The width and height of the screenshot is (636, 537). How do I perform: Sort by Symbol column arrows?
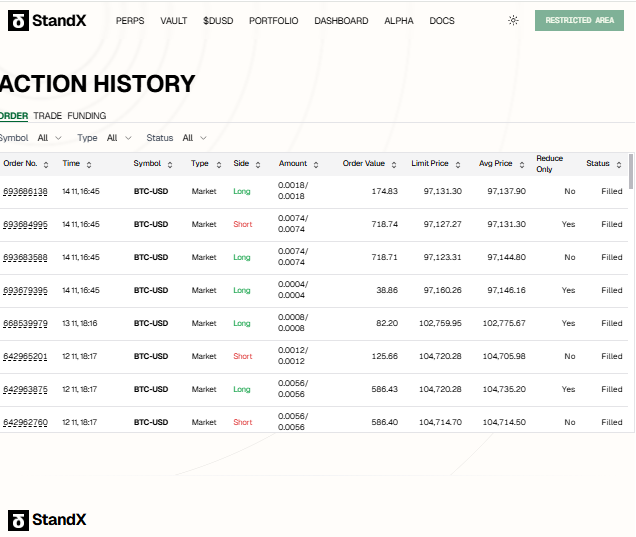pyautogui.click(x=170, y=164)
